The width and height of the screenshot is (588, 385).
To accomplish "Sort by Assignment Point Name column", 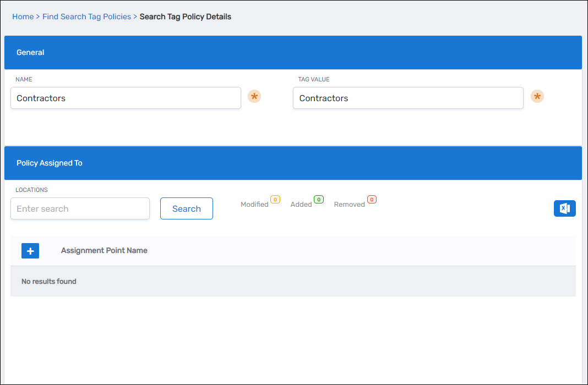I will (x=104, y=250).
